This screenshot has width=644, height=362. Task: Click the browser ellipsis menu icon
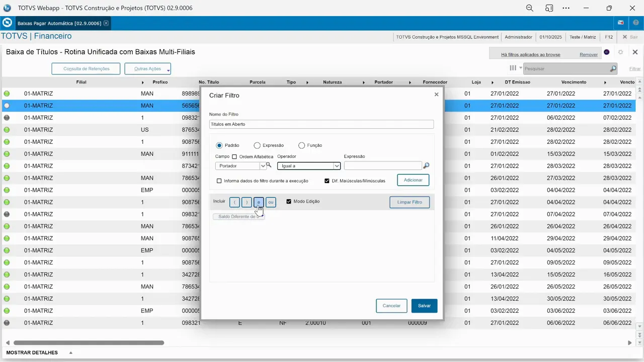(566, 8)
